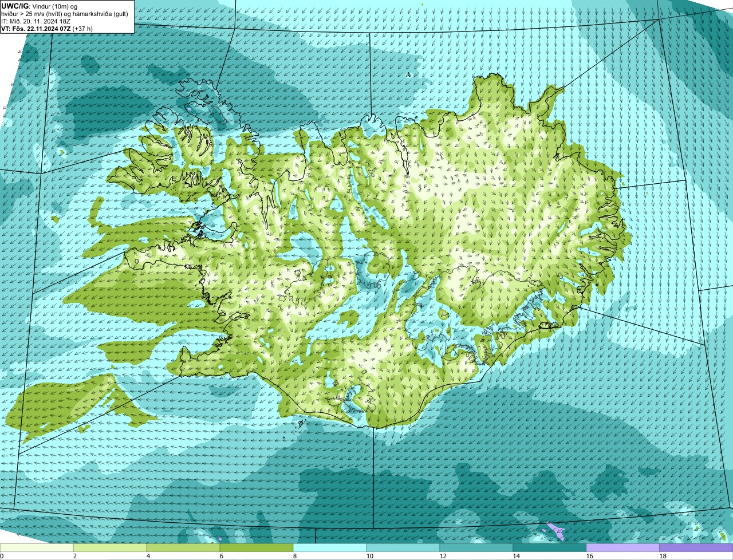Click the turquoise 10–12 m/s legend swatch
This screenshot has height=560, width=733.
(403, 547)
